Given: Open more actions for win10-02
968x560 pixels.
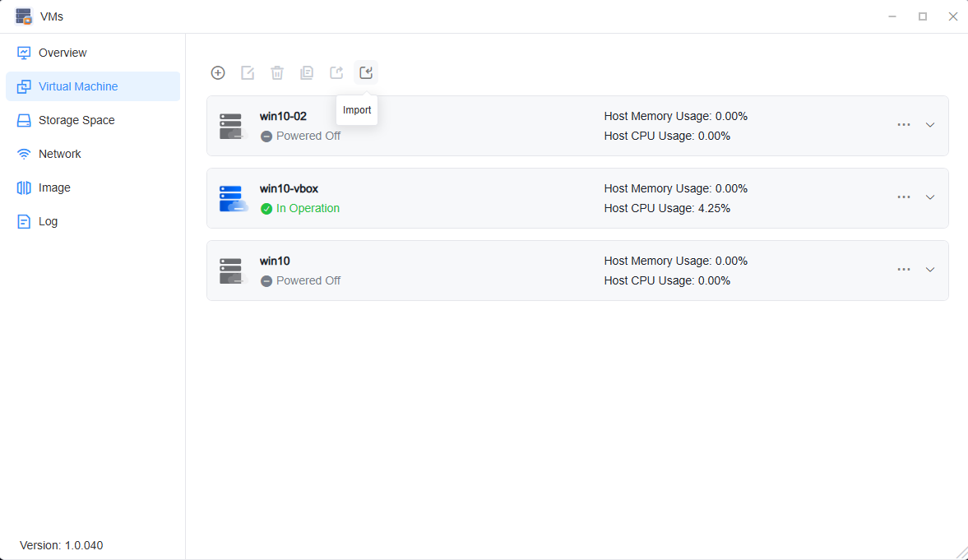Looking at the screenshot, I should click(x=904, y=125).
